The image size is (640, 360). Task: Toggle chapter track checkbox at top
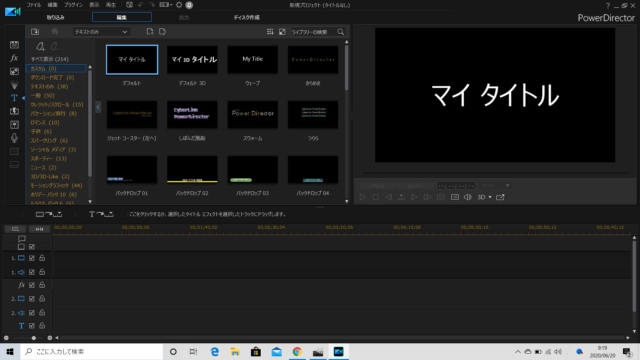pos(32,247)
